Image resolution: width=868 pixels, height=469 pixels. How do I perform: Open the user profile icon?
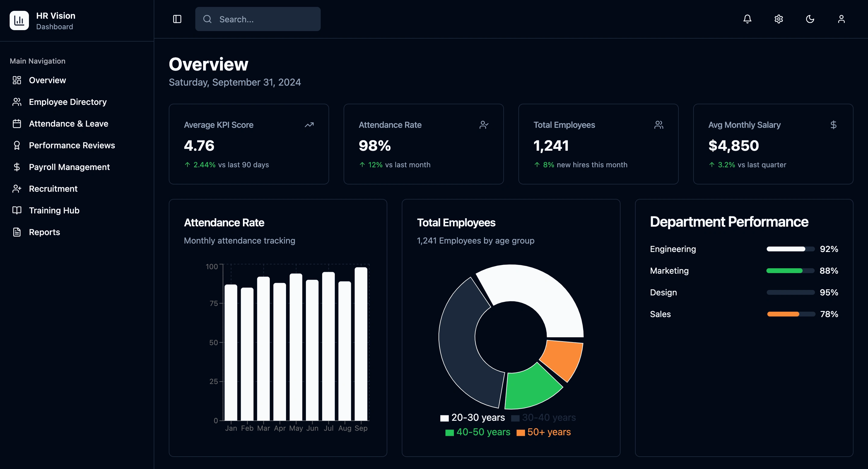point(841,19)
